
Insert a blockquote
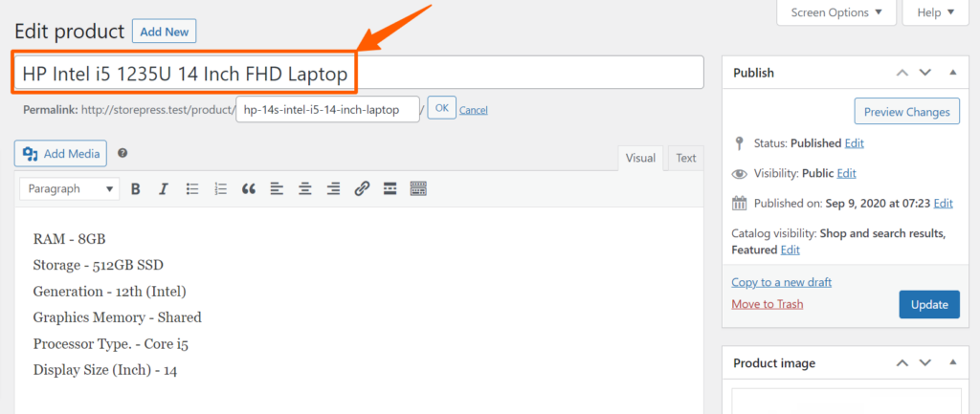249,189
